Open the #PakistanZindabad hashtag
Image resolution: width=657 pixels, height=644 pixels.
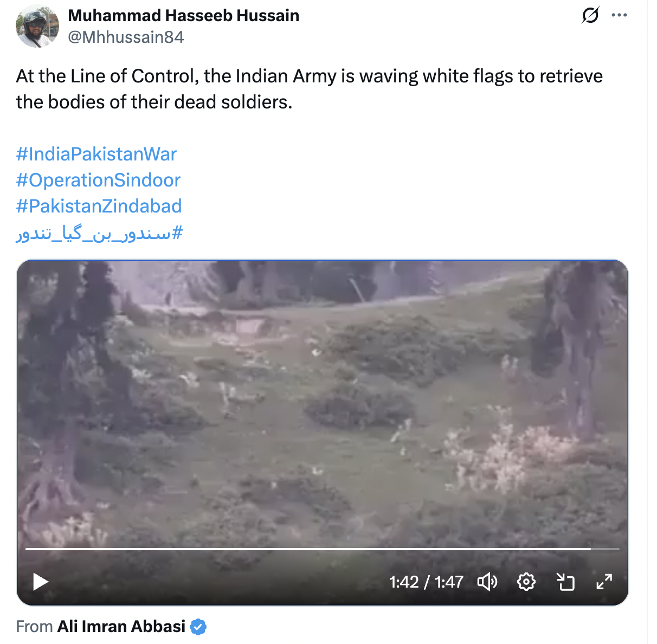tap(99, 206)
